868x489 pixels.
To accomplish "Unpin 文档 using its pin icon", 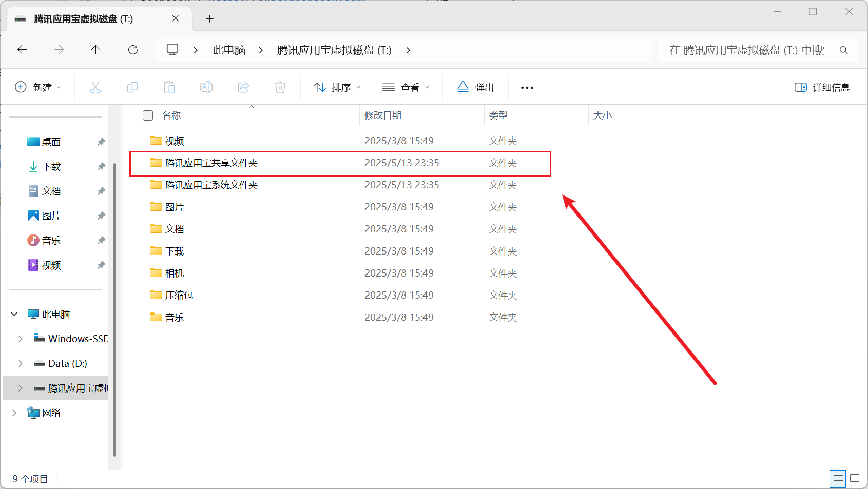I will [x=101, y=191].
